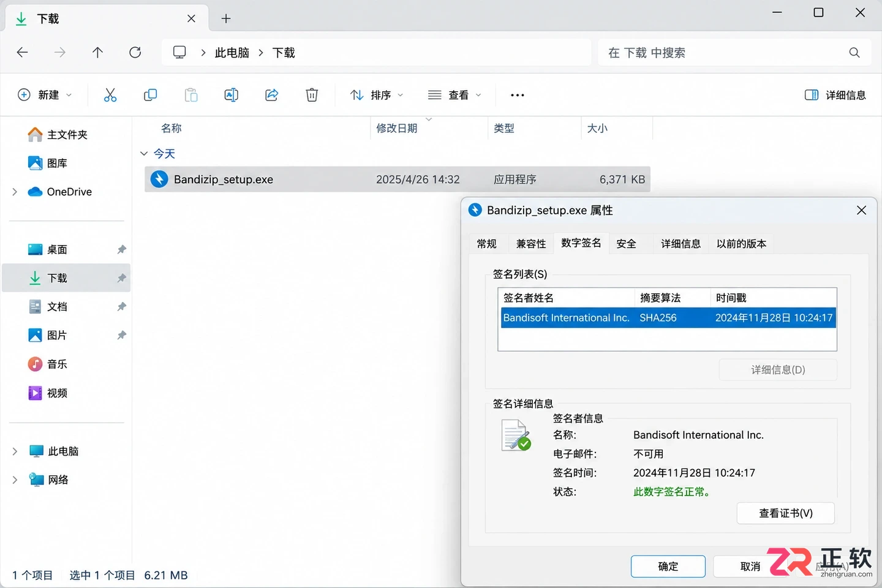882x588 pixels.
Task: Select the Bandisoft International Inc. signature row
Action: pos(668,318)
